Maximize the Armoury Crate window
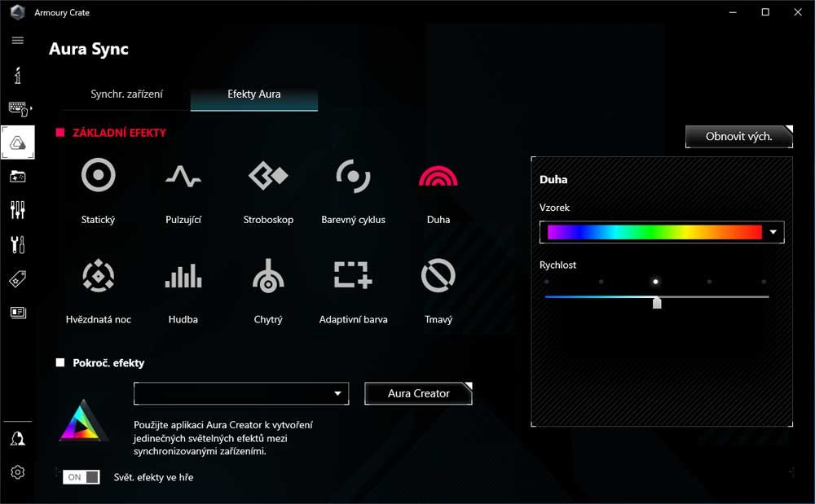This screenshot has width=815, height=504. click(765, 12)
